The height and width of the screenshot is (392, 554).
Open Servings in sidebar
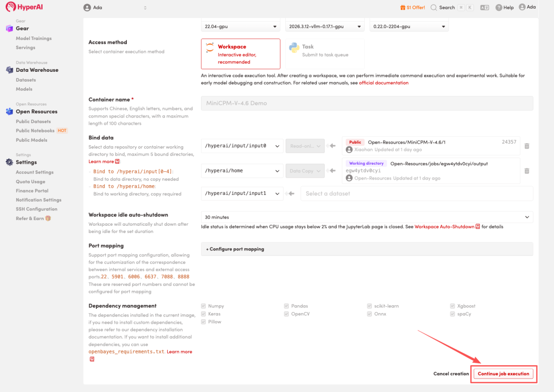26,47
